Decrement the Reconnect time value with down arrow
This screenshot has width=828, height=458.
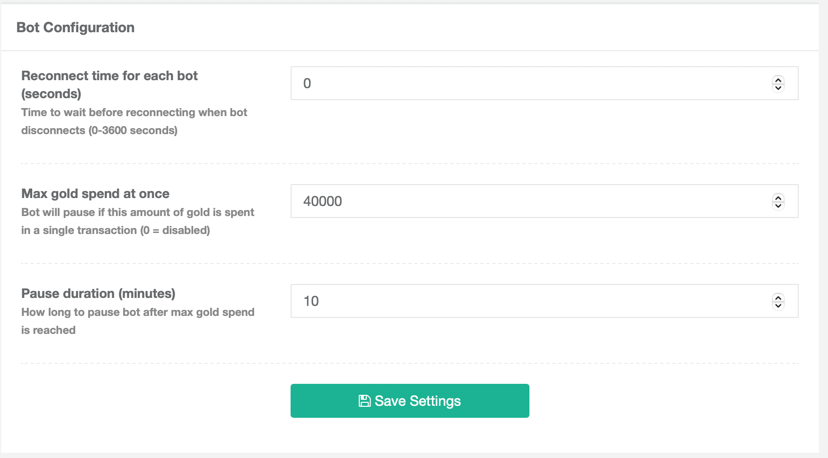click(x=778, y=88)
